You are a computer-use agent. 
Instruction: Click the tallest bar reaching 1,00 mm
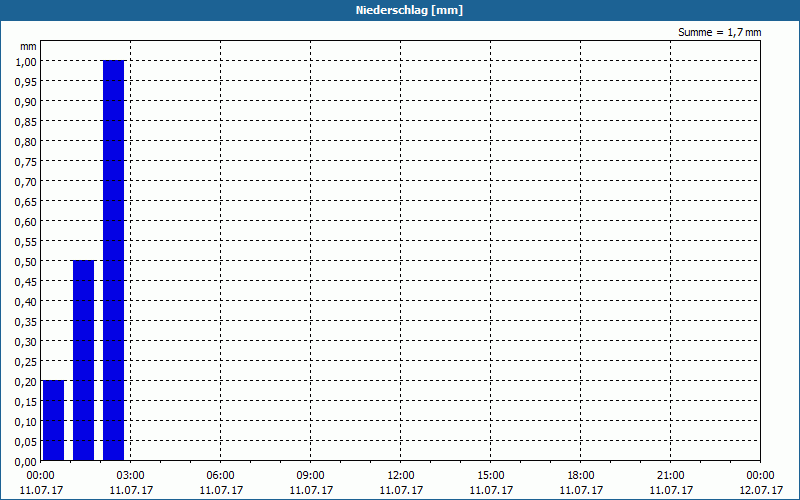pyautogui.click(x=113, y=260)
